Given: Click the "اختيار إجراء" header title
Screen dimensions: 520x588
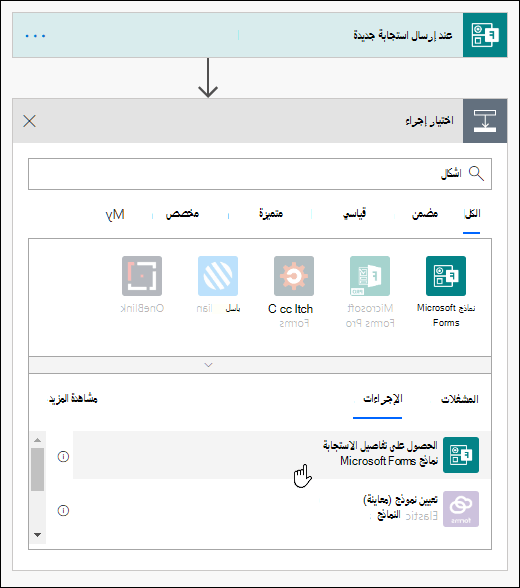Looking at the screenshot, I should click(x=429, y=121).
